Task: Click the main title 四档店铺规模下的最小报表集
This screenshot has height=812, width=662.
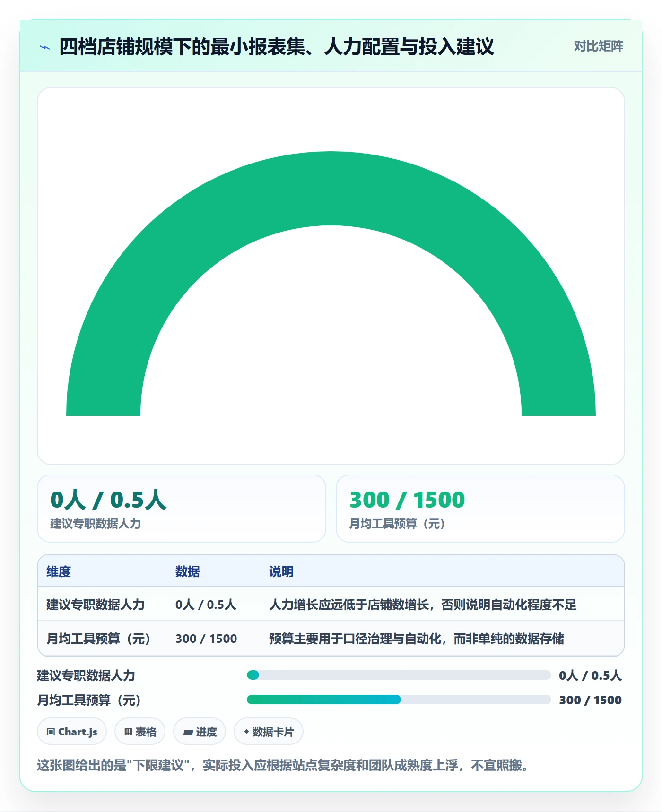Action: 277,47
